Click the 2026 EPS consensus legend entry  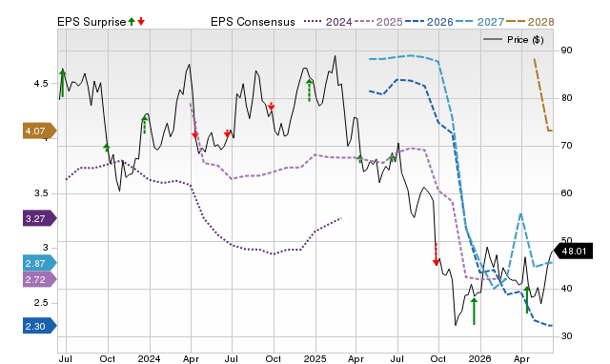coord(429,22)
